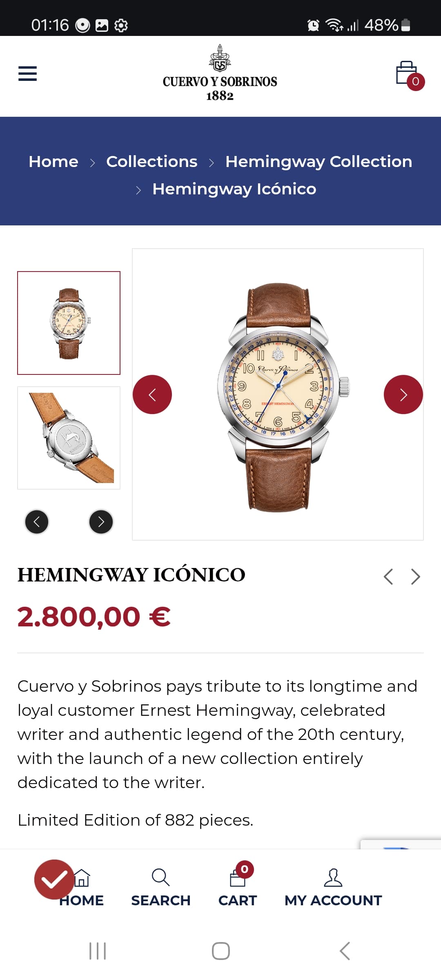This screenshot has height=980, width=441.
Task: Show next main product image
Action: (x=403, y=394)
